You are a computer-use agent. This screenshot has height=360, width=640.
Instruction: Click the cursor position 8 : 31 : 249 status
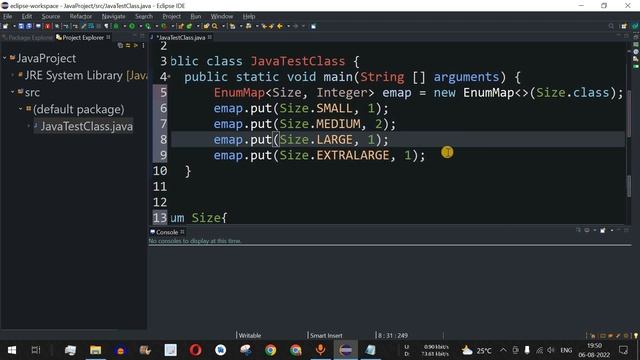393,335
